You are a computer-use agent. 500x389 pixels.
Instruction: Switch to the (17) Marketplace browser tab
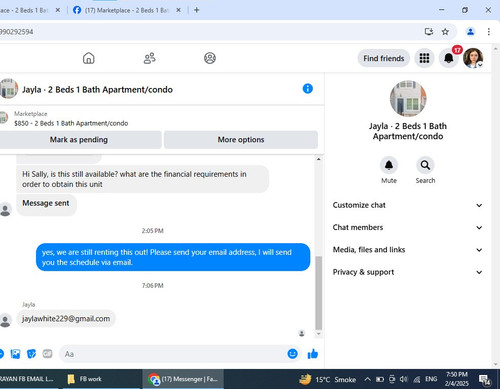127,10
